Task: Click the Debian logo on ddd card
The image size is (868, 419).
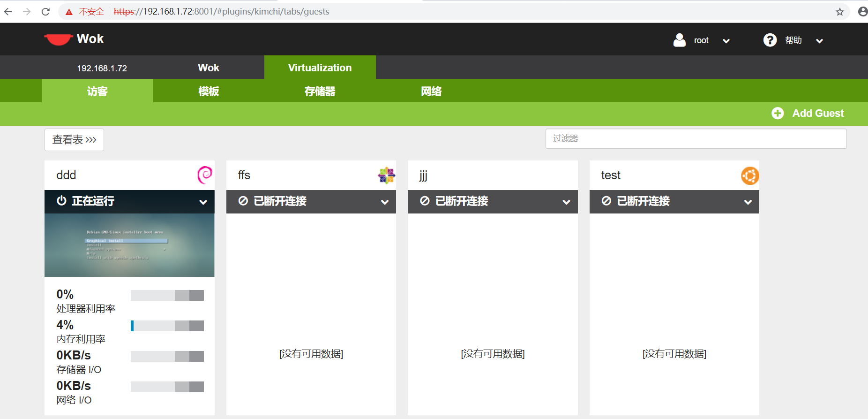Action: 205,175
